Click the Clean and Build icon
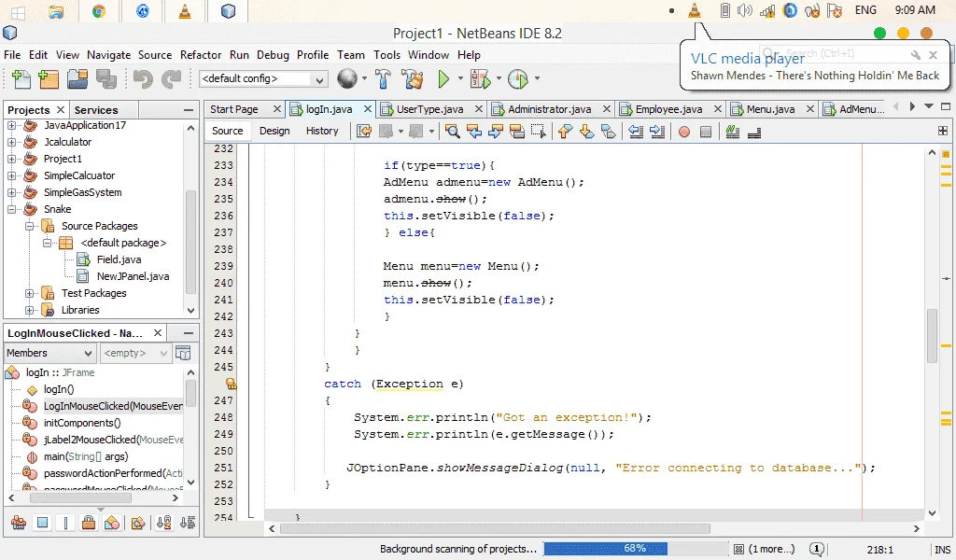 pos(412,78)
